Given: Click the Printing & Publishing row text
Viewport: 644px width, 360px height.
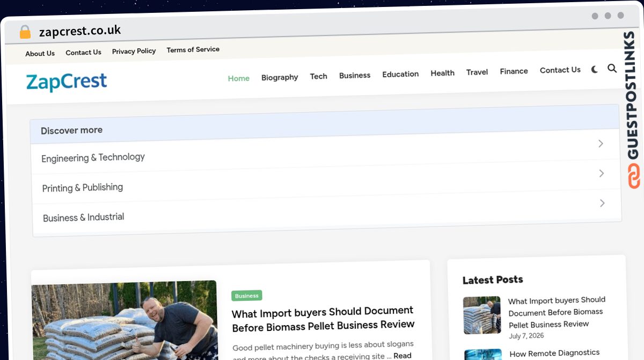Looking at the screenshot, I should (x=83, y=188).
